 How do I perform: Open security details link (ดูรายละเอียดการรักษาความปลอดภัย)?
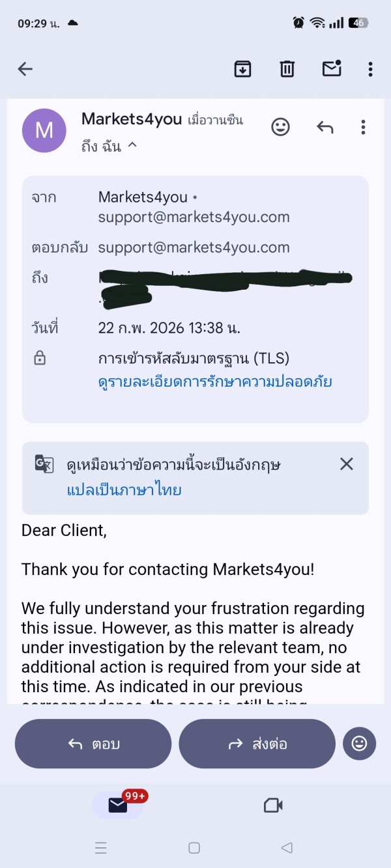[x=215, y=382]
